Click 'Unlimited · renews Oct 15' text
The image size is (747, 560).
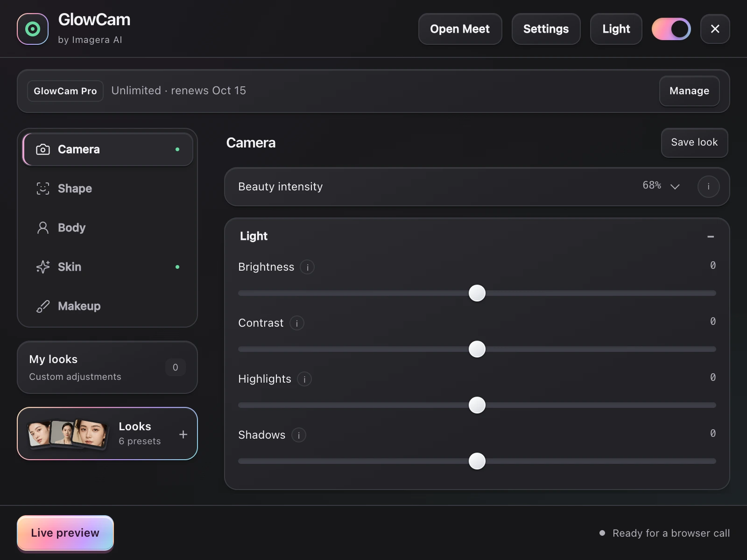pos(178,91)
